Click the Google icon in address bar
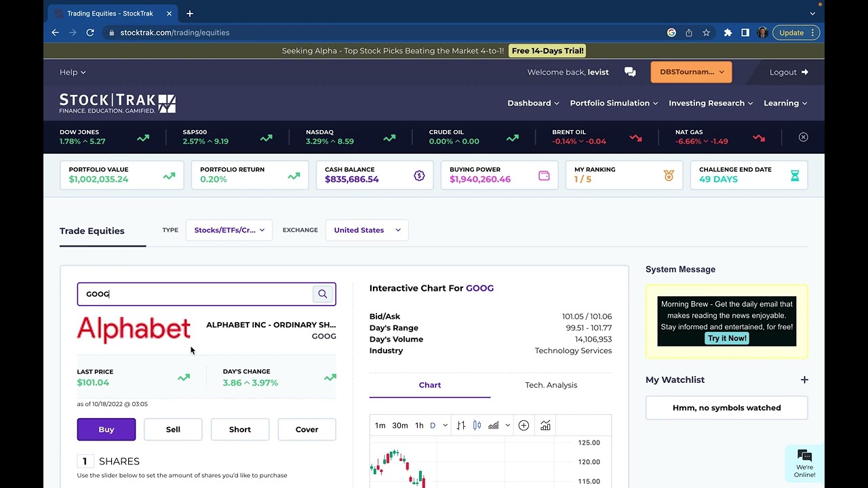This screenshot has width=868, height=488. (x=671, y=33)
